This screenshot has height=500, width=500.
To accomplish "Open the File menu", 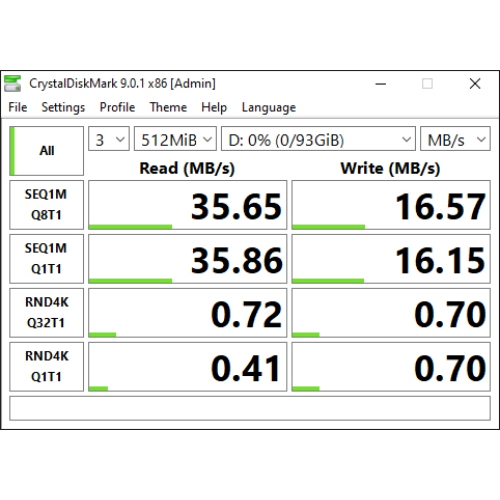I will coord(18,107).
